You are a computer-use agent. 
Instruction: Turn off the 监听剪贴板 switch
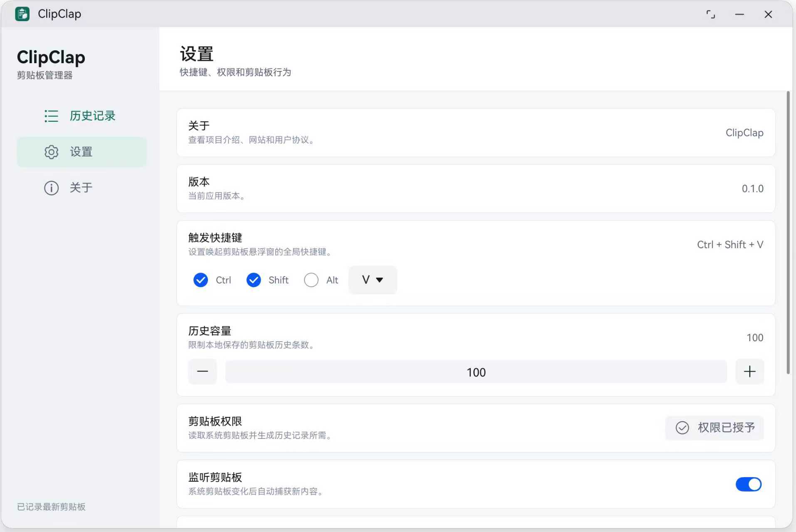coord(749,484)
